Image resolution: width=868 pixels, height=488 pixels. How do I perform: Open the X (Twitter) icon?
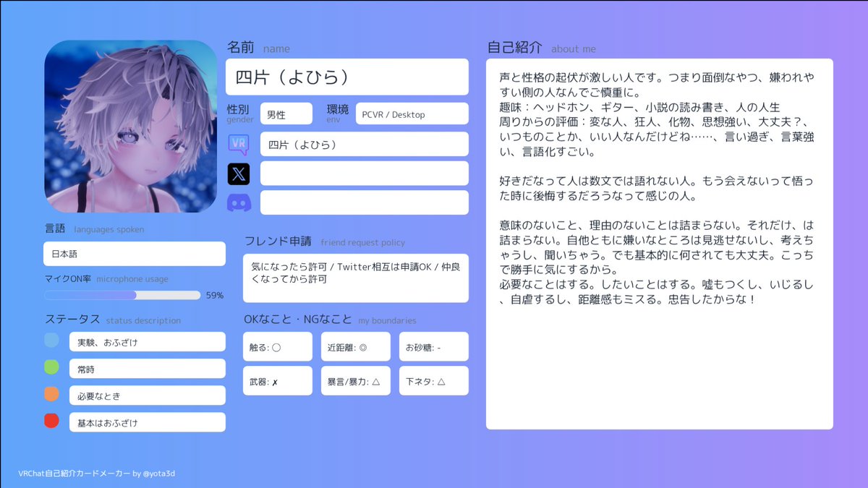[x=239, y=174]
